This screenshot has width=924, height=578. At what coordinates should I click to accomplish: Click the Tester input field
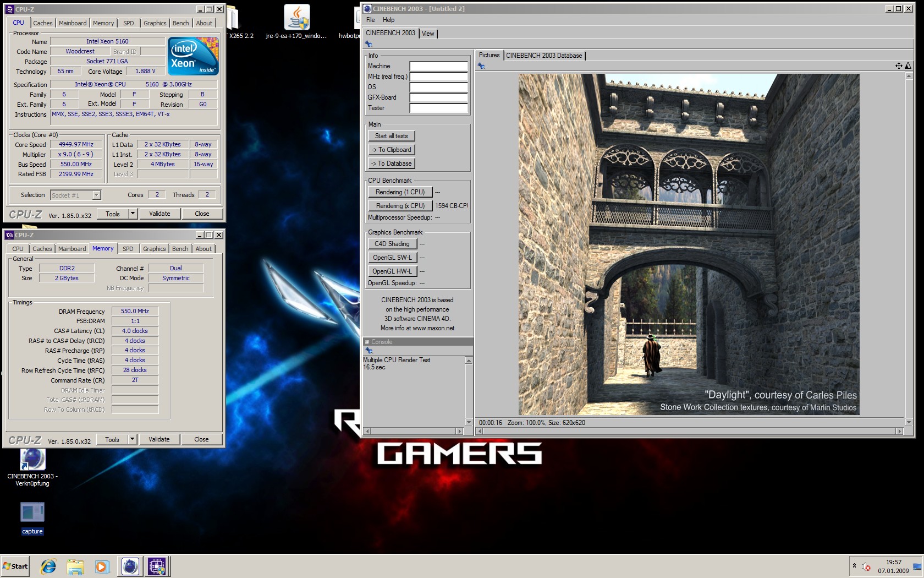click(438, 108)
